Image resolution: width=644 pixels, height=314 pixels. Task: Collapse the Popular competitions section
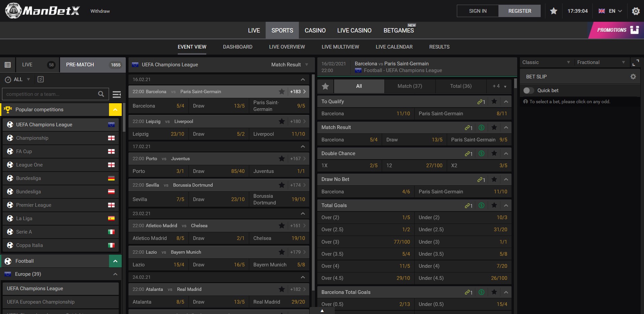pos(115,110)
